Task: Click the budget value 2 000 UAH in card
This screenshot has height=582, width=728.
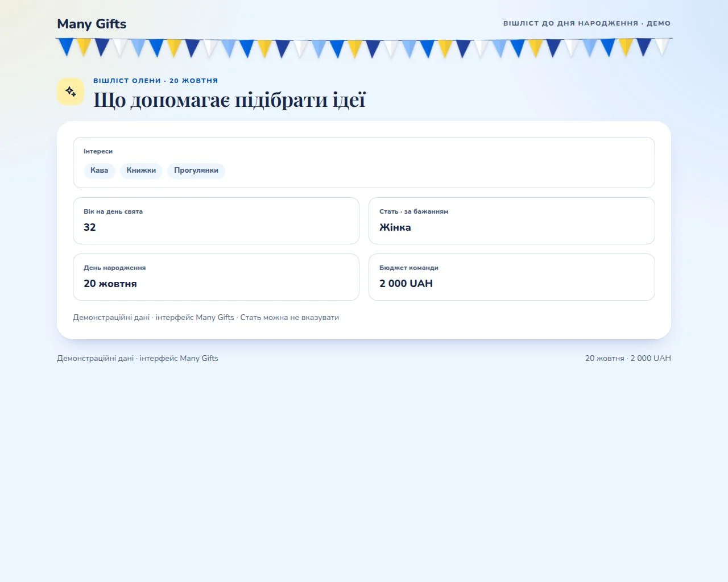Action: tap(406, 284)
